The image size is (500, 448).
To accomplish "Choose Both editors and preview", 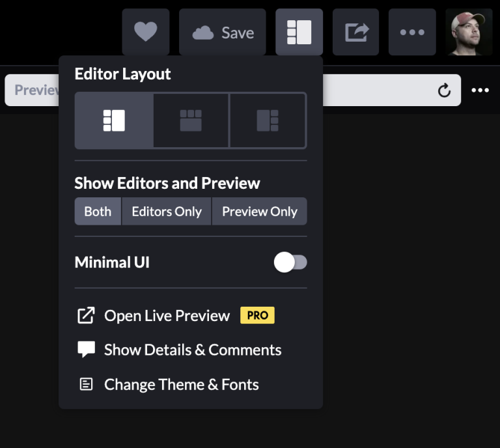I will [x=98, y=212].
